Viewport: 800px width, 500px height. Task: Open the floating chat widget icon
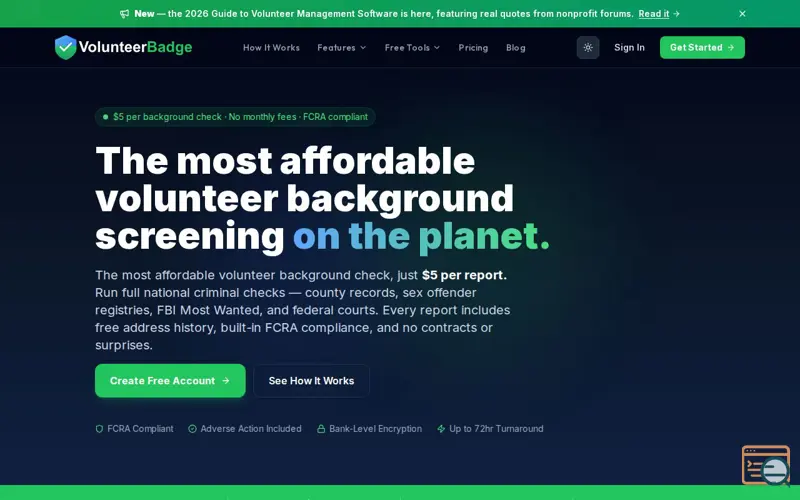tap(766, 465)
